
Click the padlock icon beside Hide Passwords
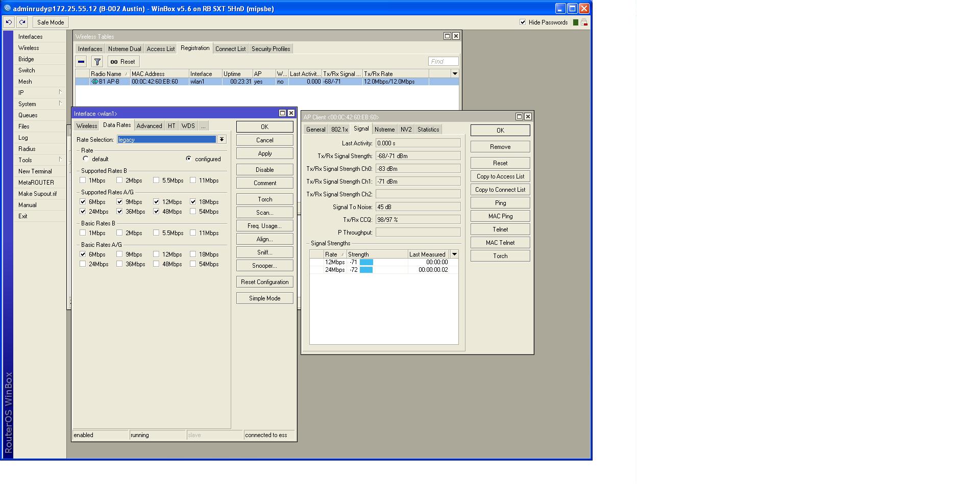(x=584, y=22)
